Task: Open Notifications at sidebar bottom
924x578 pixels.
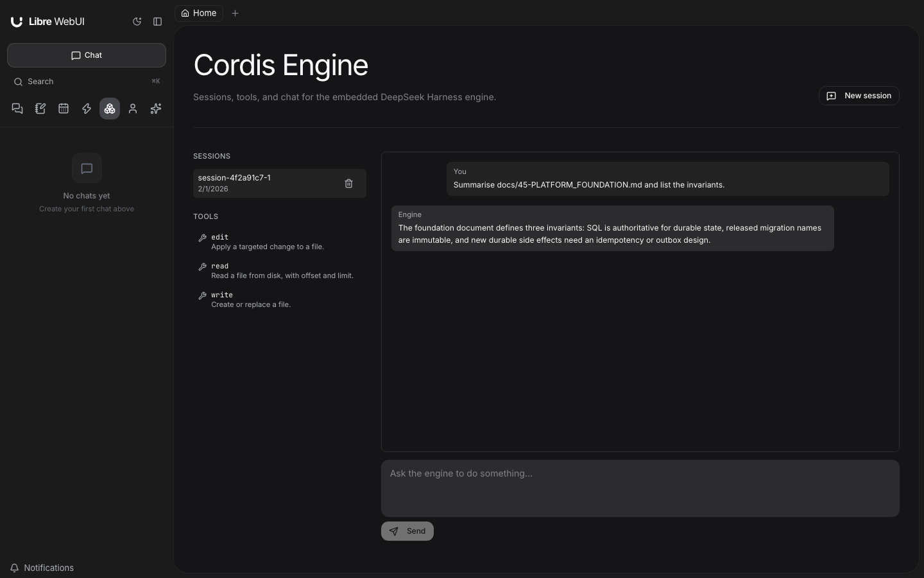Action: pos(42,568)
